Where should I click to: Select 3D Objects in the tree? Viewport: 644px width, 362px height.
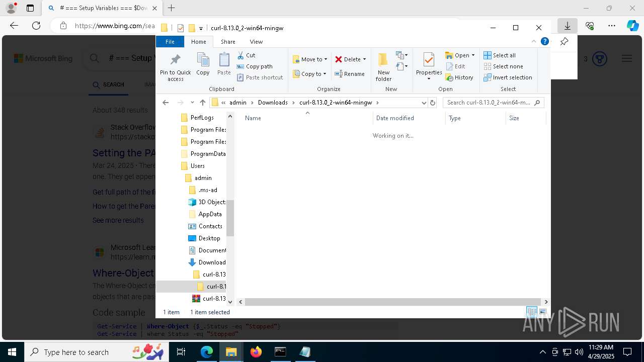[207, 202]
